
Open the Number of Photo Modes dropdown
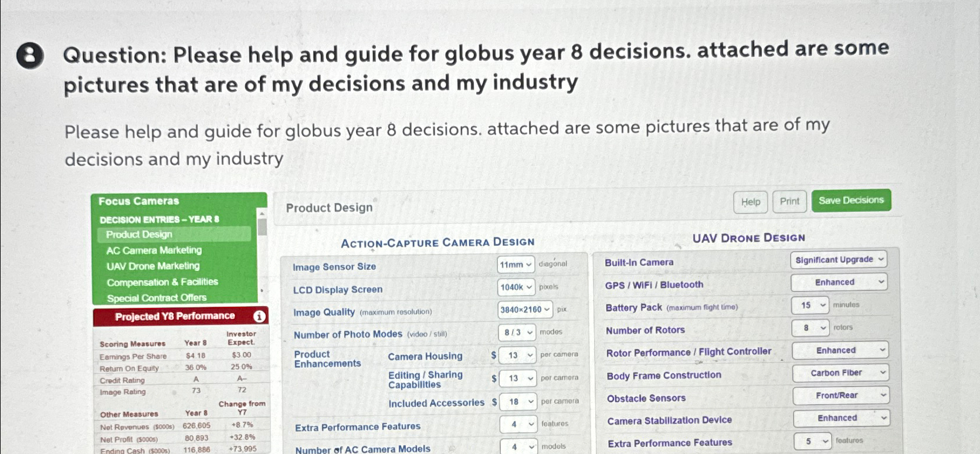[x=517, y=332]
